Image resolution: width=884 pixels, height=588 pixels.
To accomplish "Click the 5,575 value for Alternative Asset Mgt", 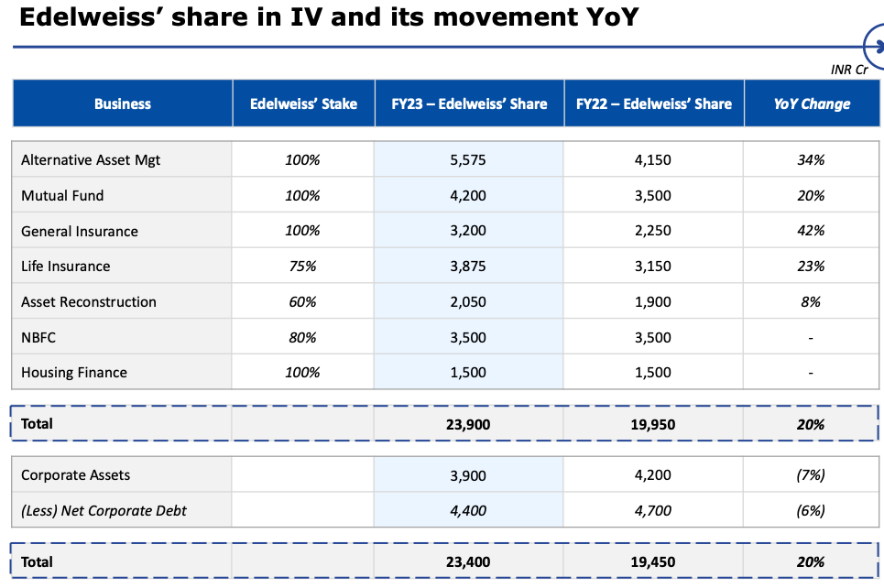I will coord(468,160).
